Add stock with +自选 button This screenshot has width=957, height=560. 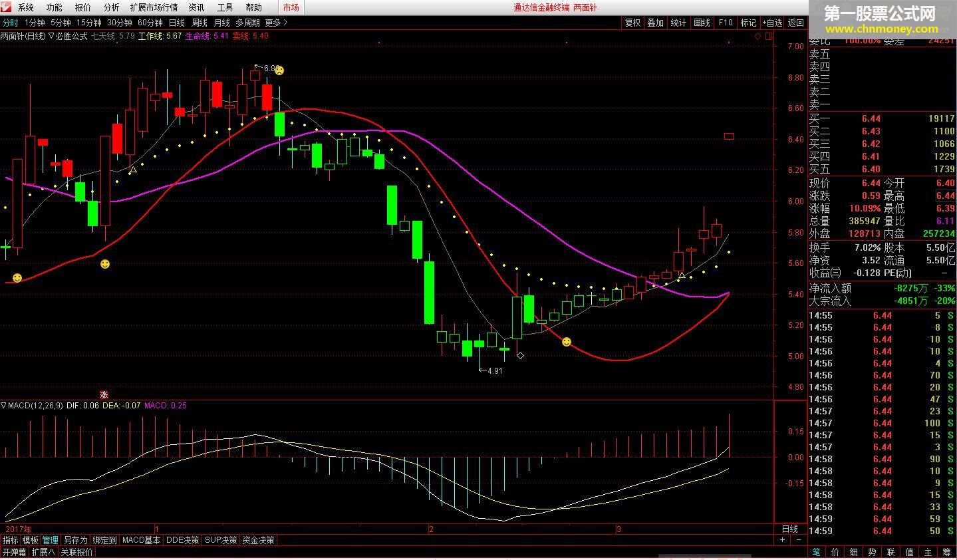tap(773, 23)
